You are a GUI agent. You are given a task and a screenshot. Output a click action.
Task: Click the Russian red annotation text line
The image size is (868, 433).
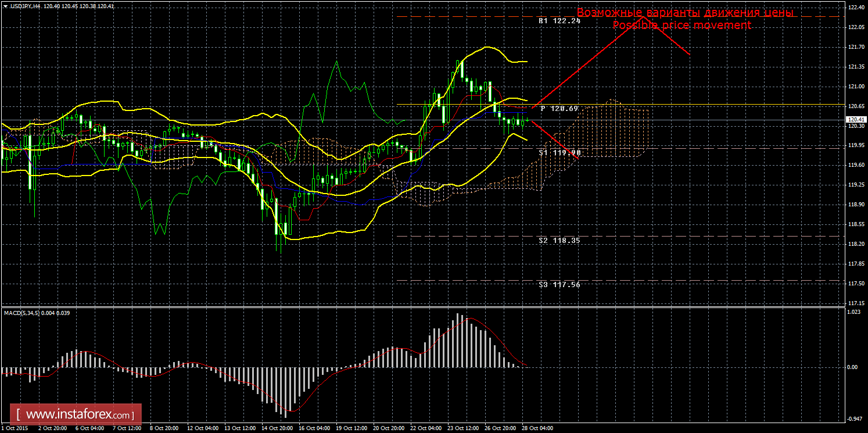(685, 13)
